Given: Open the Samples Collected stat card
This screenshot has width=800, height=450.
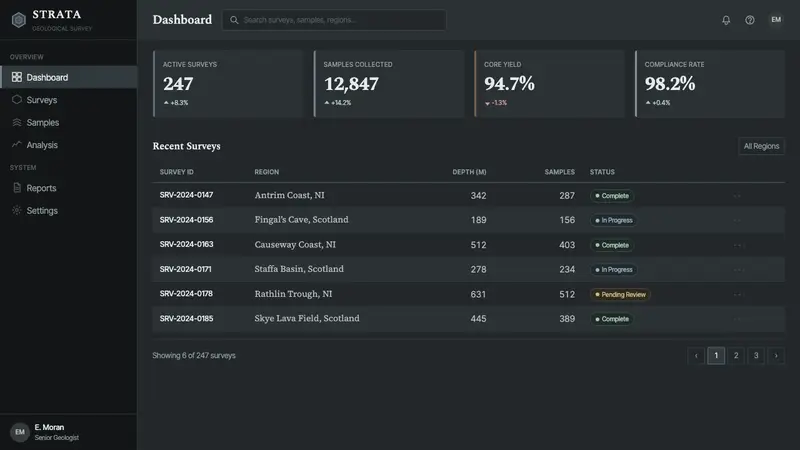Looking at the screenshot, I should (x=389, y=84).
